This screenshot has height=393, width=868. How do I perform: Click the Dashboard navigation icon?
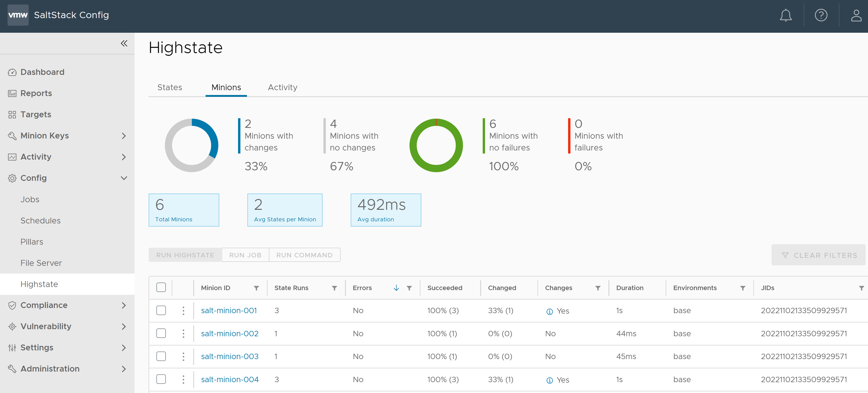point(12,72)
